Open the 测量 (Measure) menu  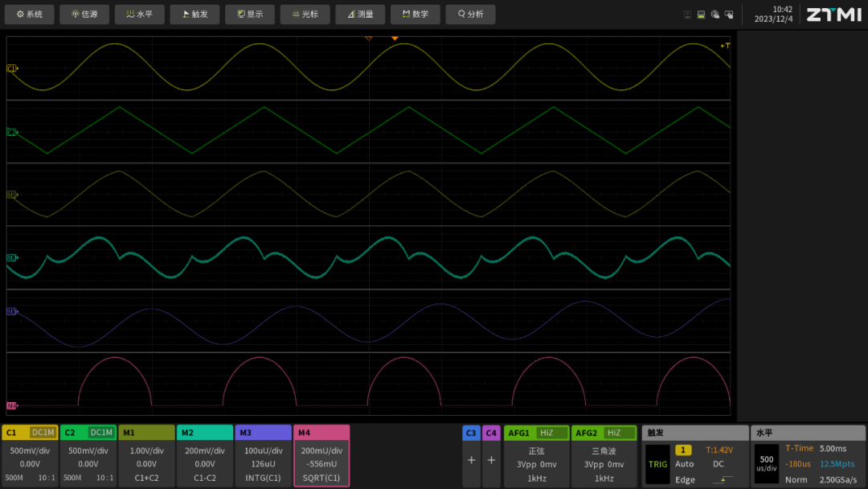[x=360, y=14]
